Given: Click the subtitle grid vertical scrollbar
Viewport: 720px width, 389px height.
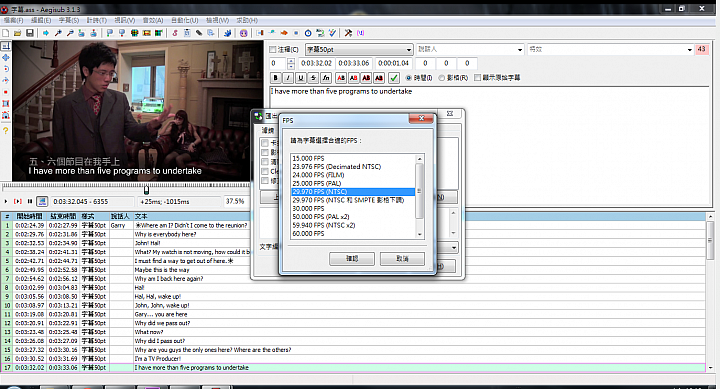Looking at the screenshot, I should coord(710,291).
